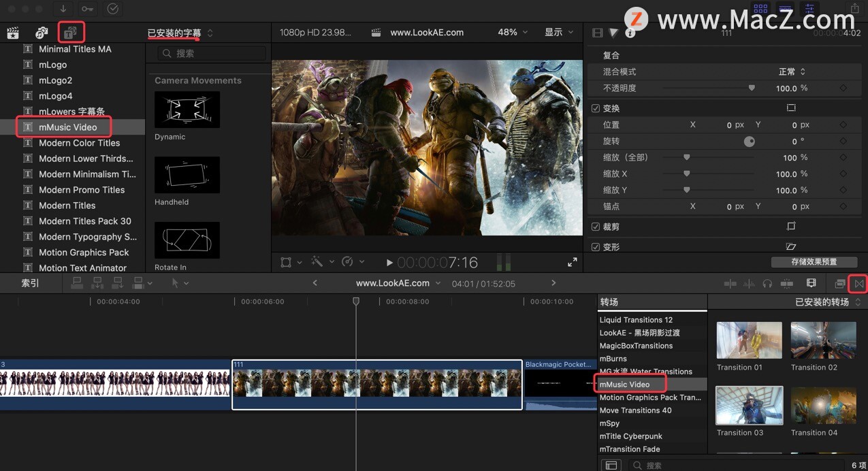Screen dimensions: 868x471
Task: Toggle the inspector sliders icon
Action: pos(809,9)
